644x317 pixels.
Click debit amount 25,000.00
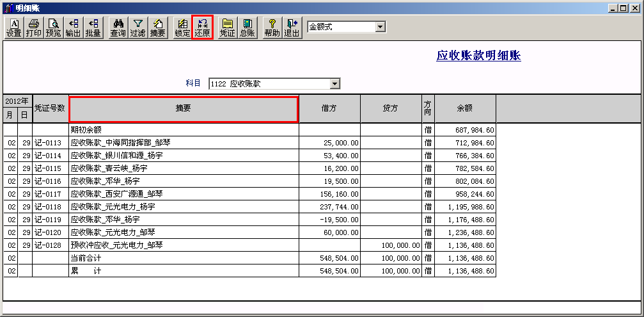point(341,143)
